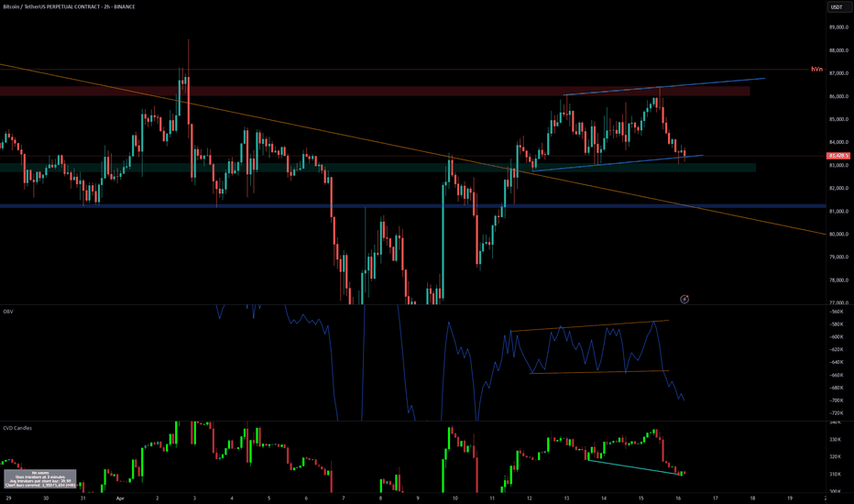This screenshot has width=854, height=504.
Task: Click the red current price tag on axis
Action: (x=838, y=156)
